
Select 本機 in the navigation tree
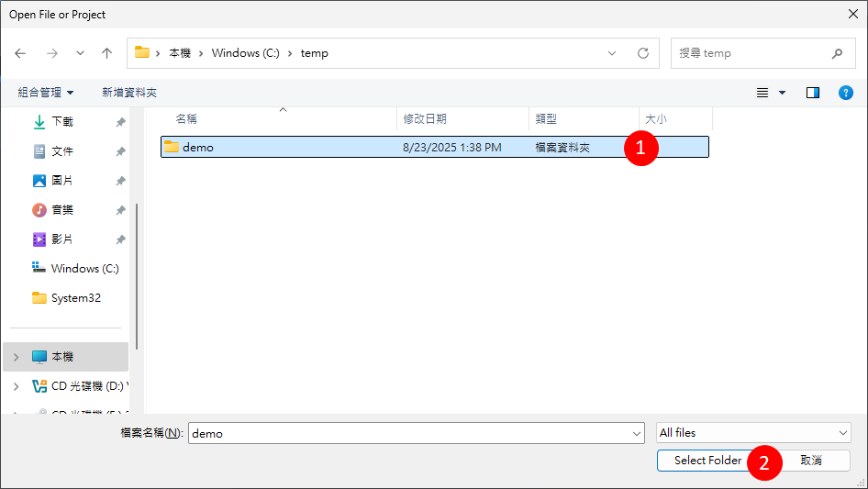pyautogui.click(x=65, y=357)
